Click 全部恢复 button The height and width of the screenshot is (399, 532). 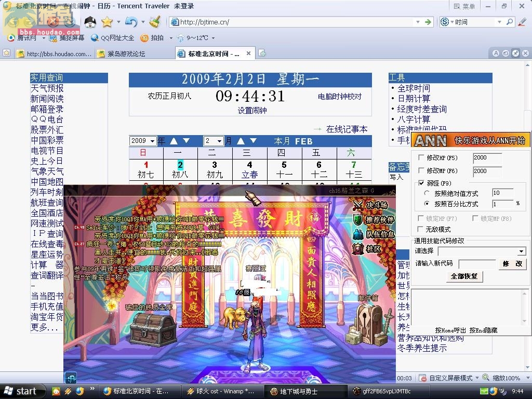(x=464, y=276)
